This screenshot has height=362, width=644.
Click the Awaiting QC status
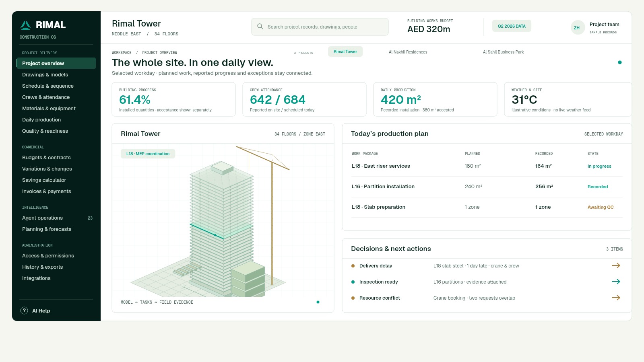pyautogui.click(x=601, y=207)
